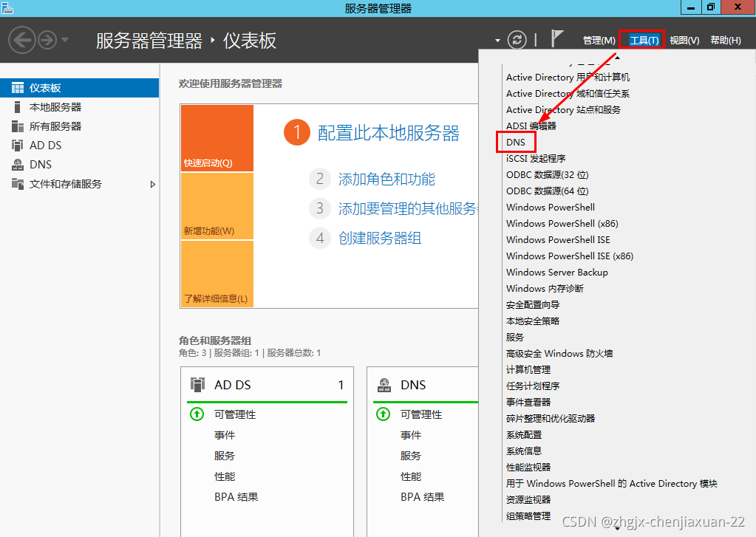756x537 pixels.
Task: Choose Windows Server Backup menu entry
Action: [557, 273]
